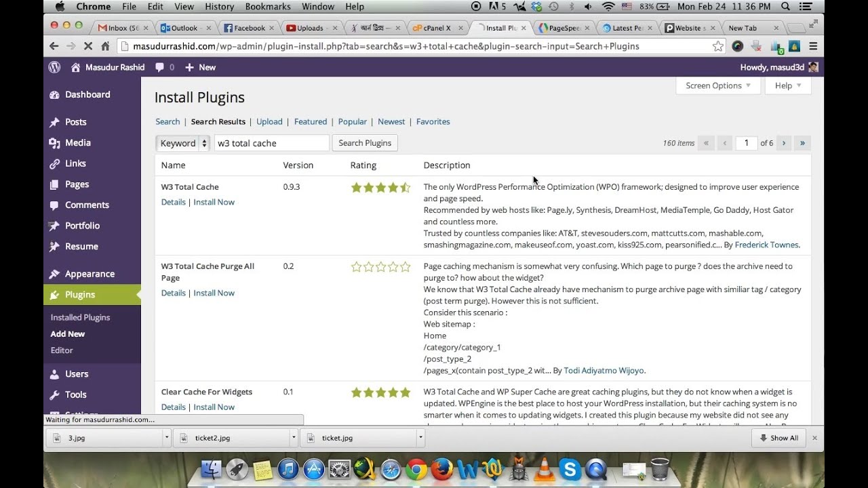Click the yellow warning extension icon
Screen dimensions: 868x488
[x=794, y=46]
